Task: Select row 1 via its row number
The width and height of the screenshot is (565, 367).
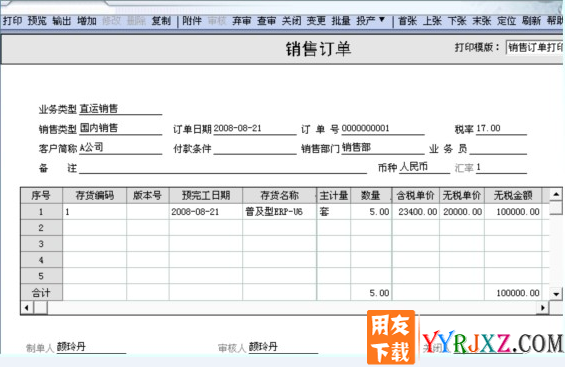Action: tap(41, 212)
